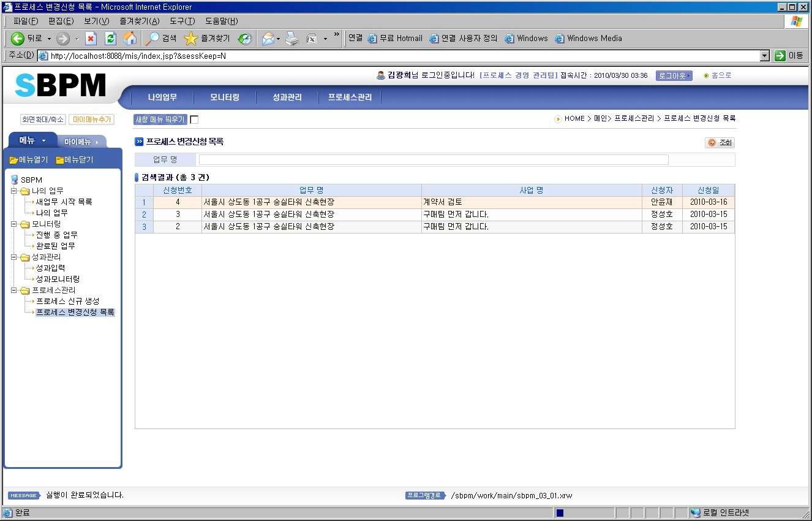
Task: Open 성과입력 tree item
Action: (50, 268)
